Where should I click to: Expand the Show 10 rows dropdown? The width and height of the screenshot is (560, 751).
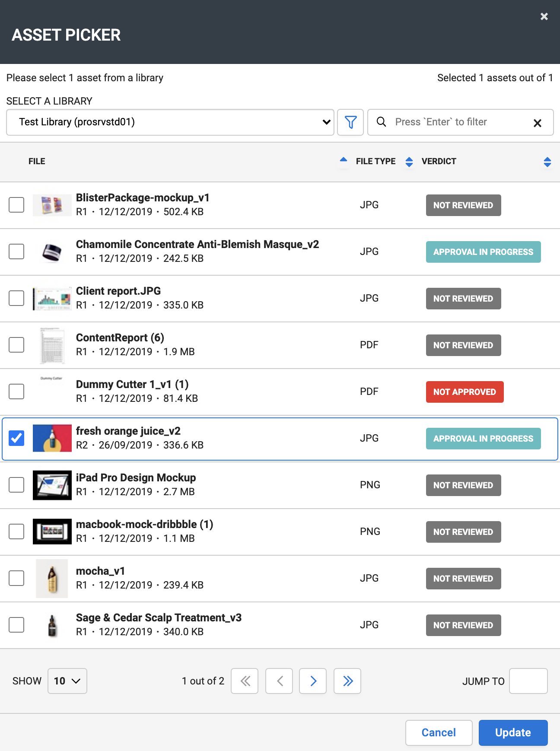click(67, 681)
